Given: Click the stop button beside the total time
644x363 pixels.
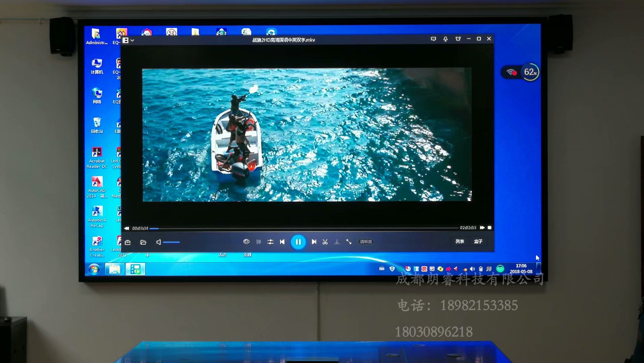Looking at the screenshot, I should click(490, 228).
